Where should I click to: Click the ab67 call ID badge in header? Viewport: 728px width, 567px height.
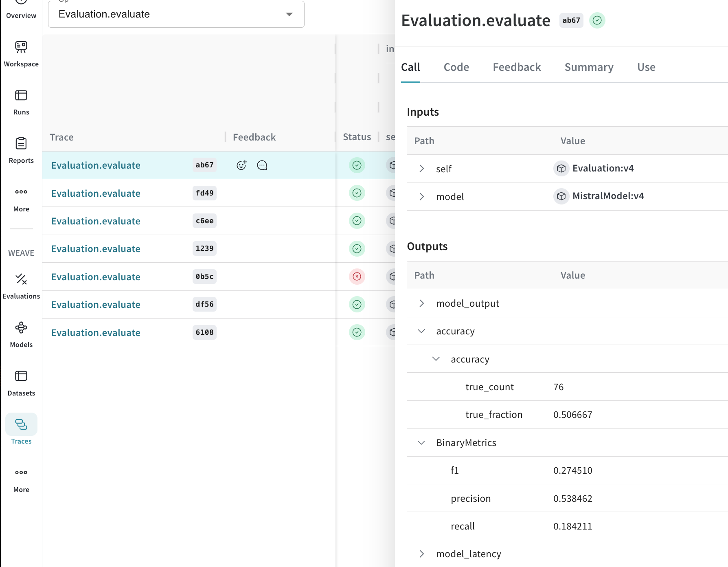571,20
